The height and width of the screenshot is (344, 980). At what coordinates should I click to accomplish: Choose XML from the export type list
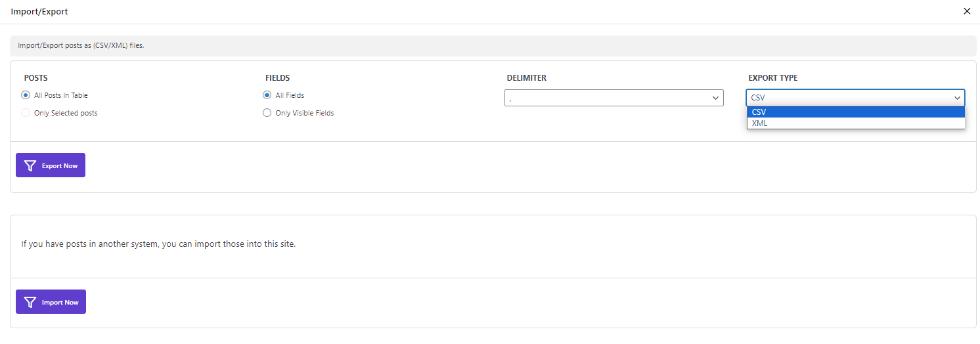tap(856, 123)
